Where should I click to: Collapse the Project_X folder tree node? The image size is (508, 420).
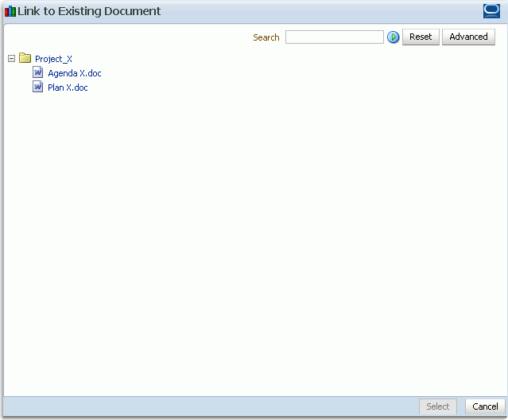(x=11, y=59)
